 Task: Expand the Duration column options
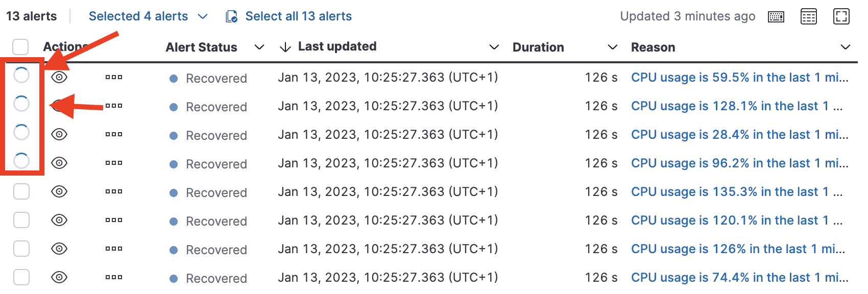pyautogui.click(x=612, y=47)
